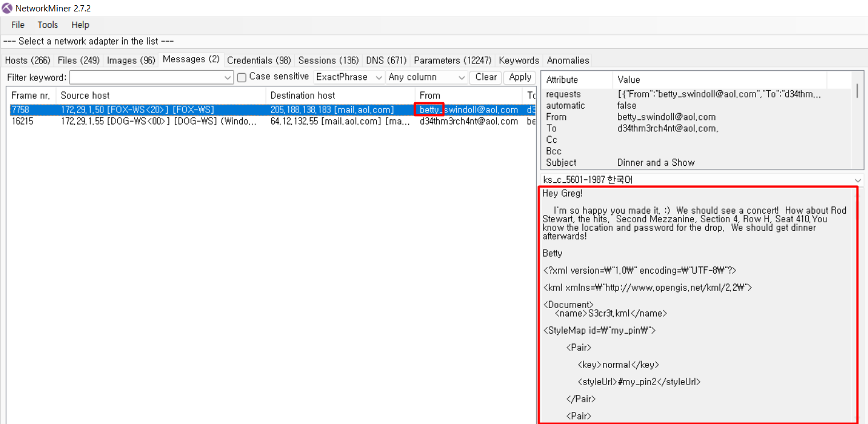Image resolution: width=868 pixels, height=424 pixels.
Task: Switch to the Hosts (266) tab
Action: pyautogui.click(x=28, y=61)
